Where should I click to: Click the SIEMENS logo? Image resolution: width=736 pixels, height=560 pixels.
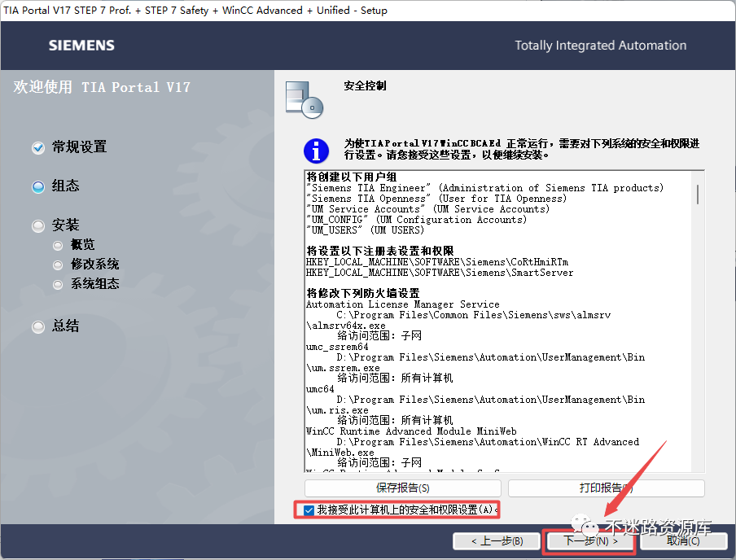[81, 45]
